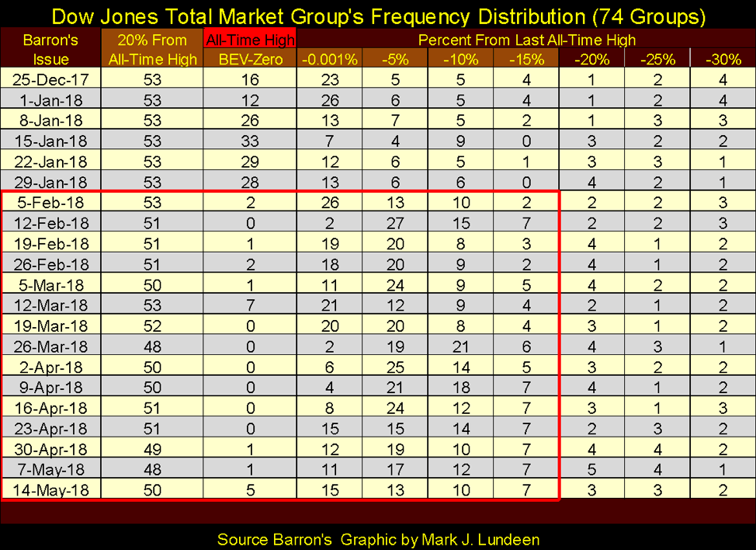The image size is (756, 550).
Task: Click the chart title about Dow Jones Frequency Distribution
Action: tap(379, 16)
